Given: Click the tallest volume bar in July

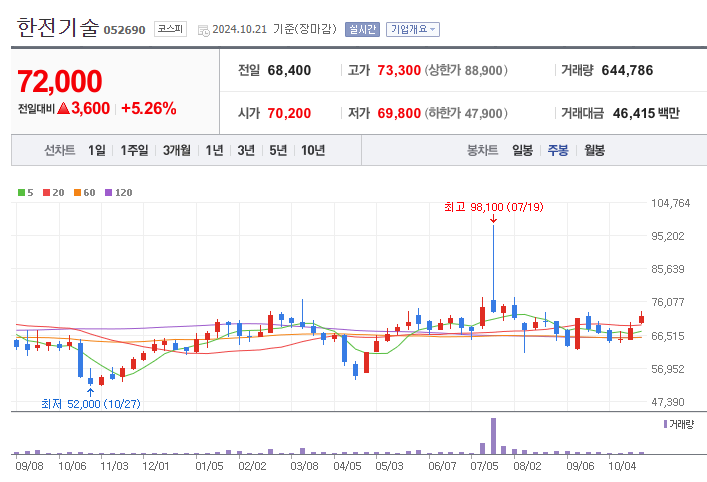Looking at the screenshot, I should 493,436.
